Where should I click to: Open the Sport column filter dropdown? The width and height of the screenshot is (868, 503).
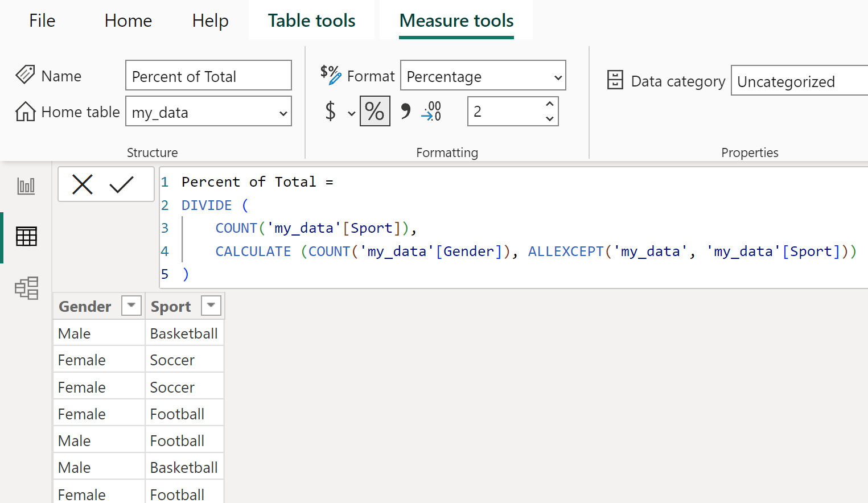pyautogui.click(x=211, y=306)
